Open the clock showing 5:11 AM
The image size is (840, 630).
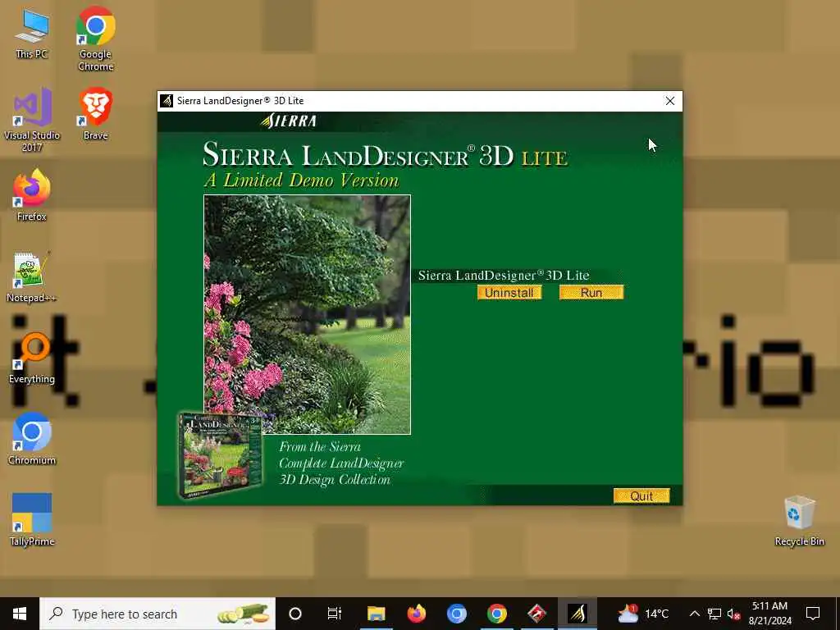click(x=769, y=614)
